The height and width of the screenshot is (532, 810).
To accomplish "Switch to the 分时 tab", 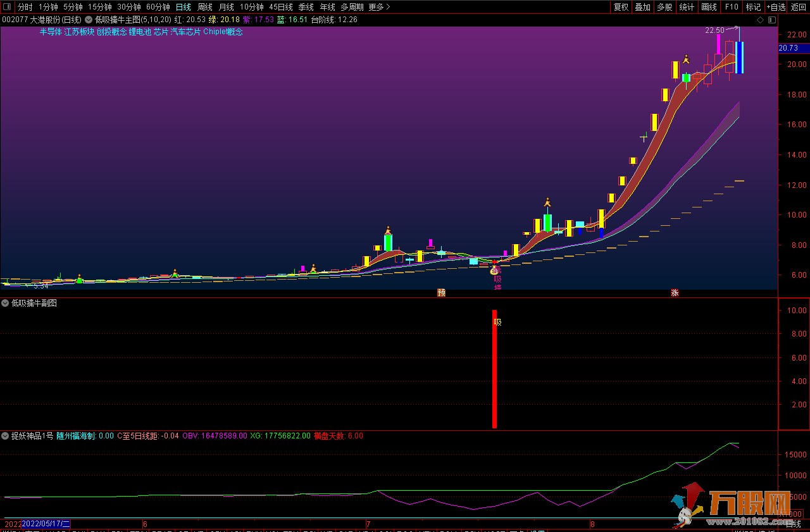I will coord(25,7).
